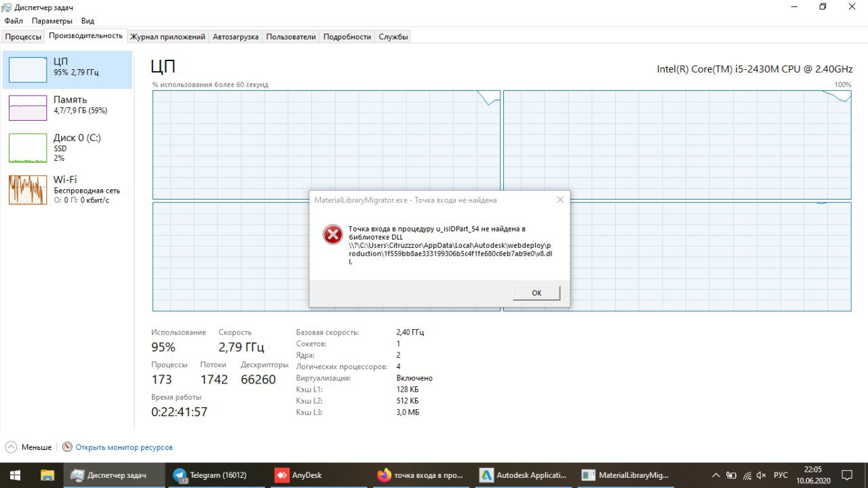Screen dimensions: 868x488
Task: Select the Диск 0 (C:) item
Action: (67, 147)
